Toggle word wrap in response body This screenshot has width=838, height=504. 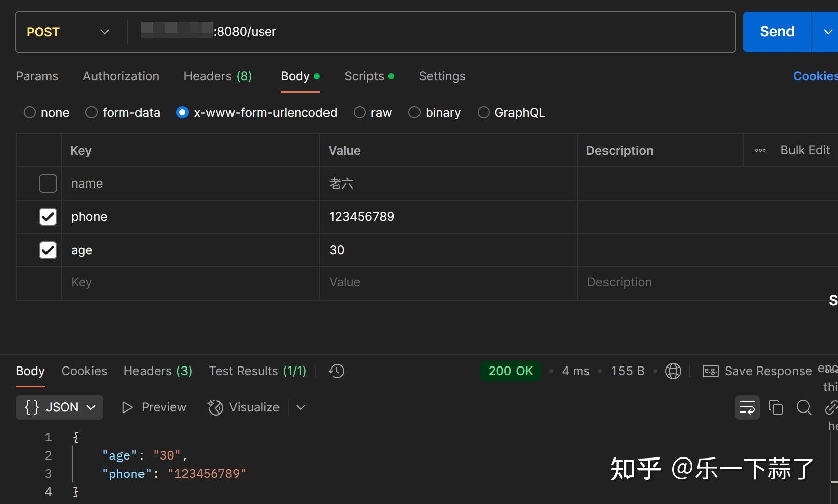coord(748,407)
